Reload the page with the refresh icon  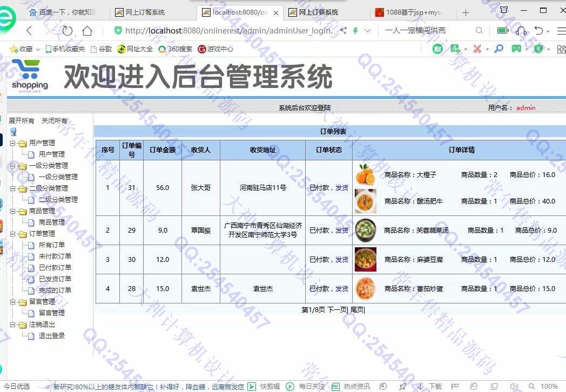[x=67, y=31]
